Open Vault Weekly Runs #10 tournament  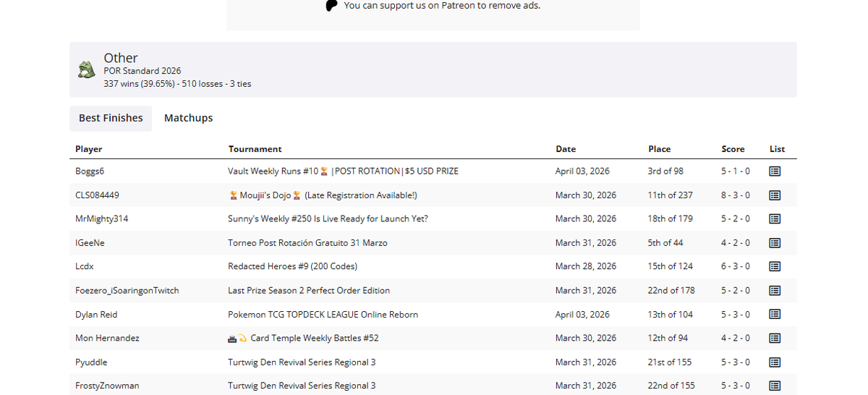(x=343, y=171)
